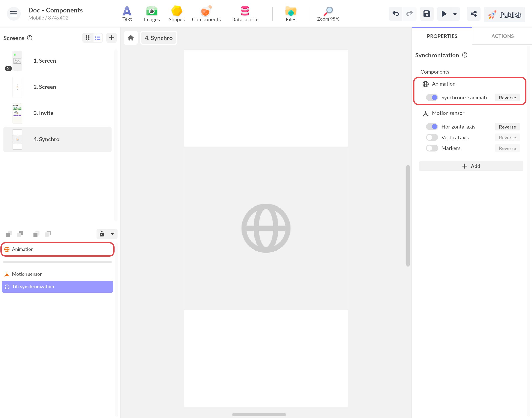
Task: Select the Motion sensor layer
Action: [57, 274]
